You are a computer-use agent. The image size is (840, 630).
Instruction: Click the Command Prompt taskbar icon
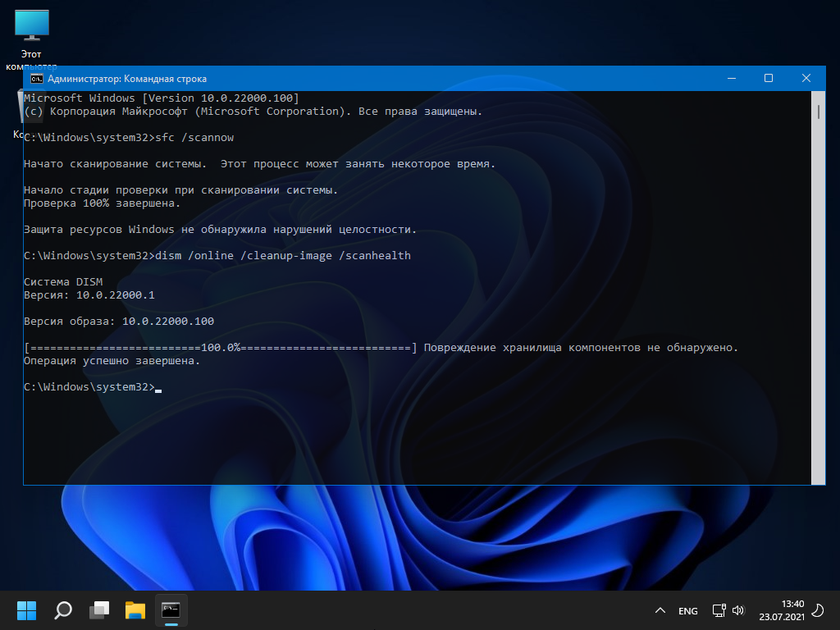[x=171, y=610]
